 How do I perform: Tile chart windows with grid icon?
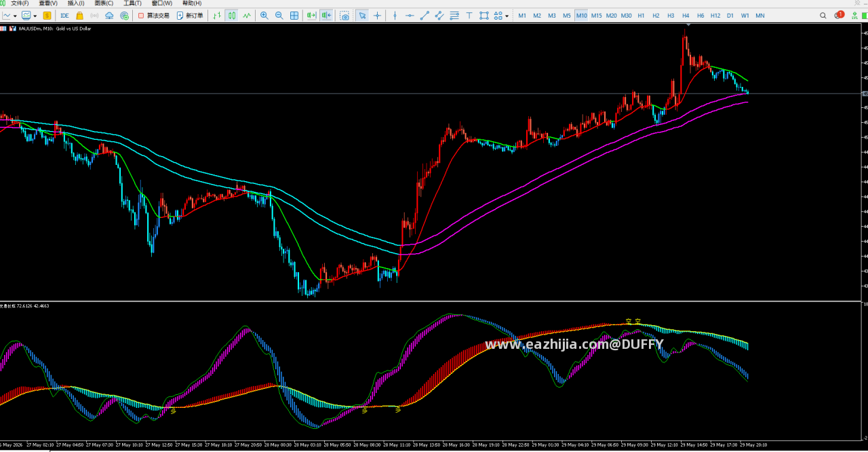tap(294, 16)
